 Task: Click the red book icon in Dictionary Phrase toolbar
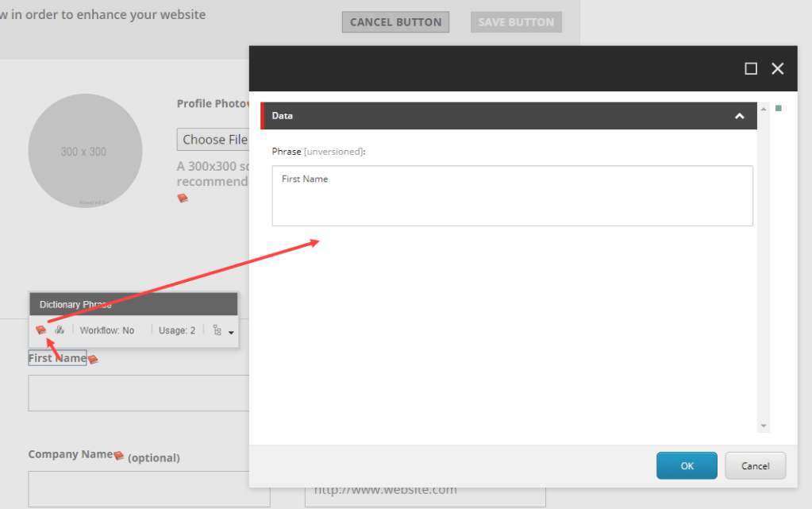41,330
